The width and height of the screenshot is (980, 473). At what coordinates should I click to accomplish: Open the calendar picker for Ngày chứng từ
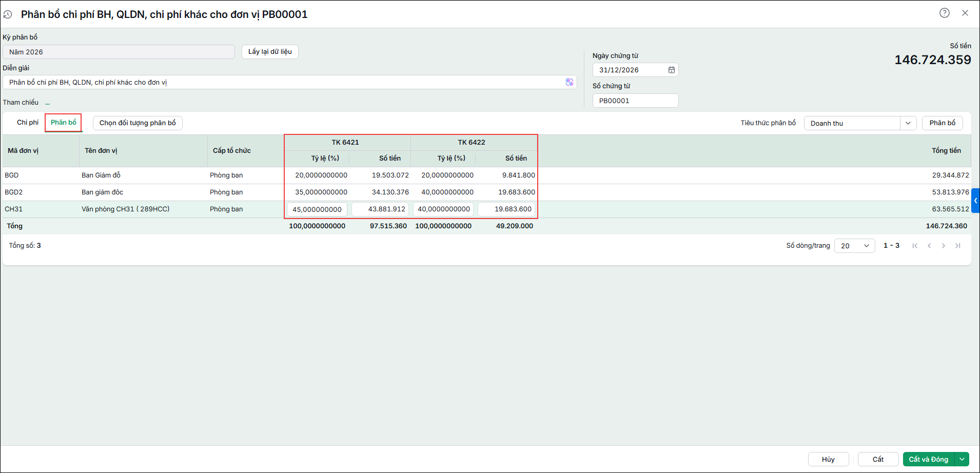671,70
